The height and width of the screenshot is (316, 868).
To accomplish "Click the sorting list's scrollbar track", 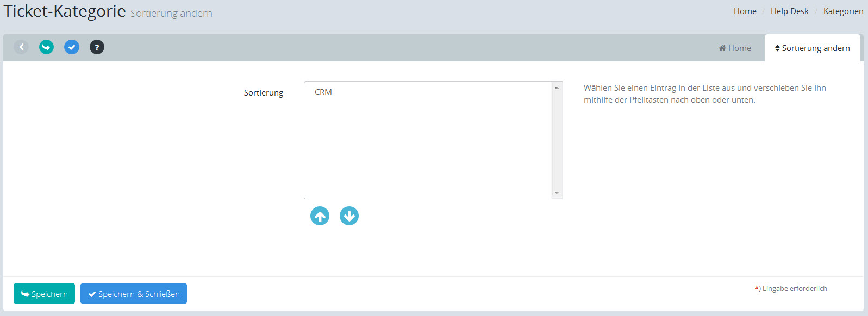I will click(x=557, y=140).
